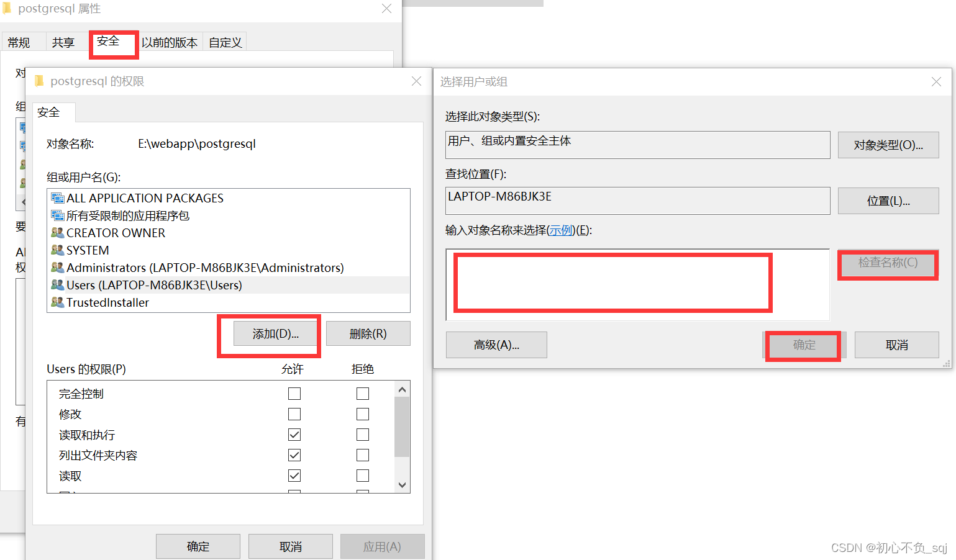
Task: Click the Administrators group icon
Action: click(x=57, y=268)
